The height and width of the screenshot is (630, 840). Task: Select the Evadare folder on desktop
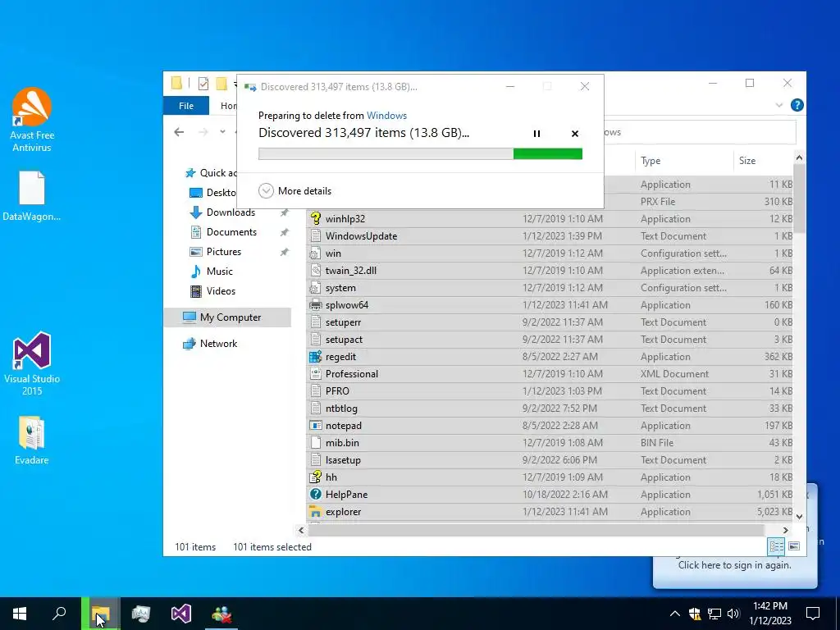pyautogui.click(x=32, y=440)
